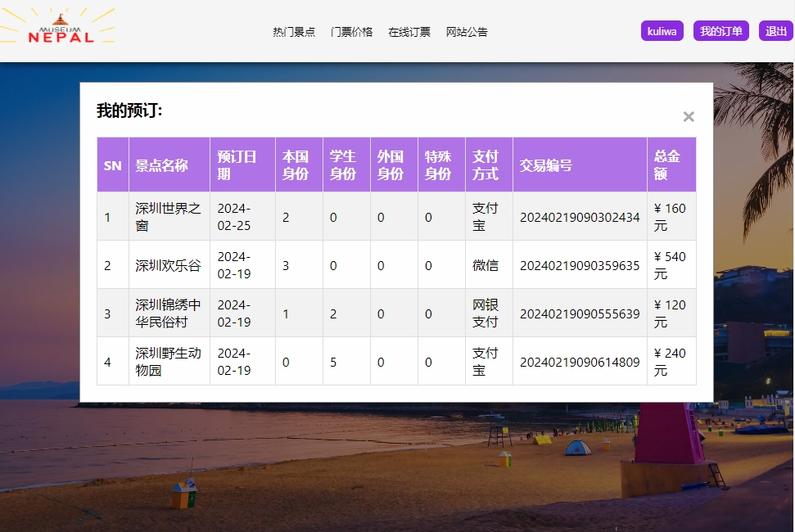The width and height of the screenshot is (795, 532).
Task: Close the 我的预订 dialog with X
Action: coord(689,117)
